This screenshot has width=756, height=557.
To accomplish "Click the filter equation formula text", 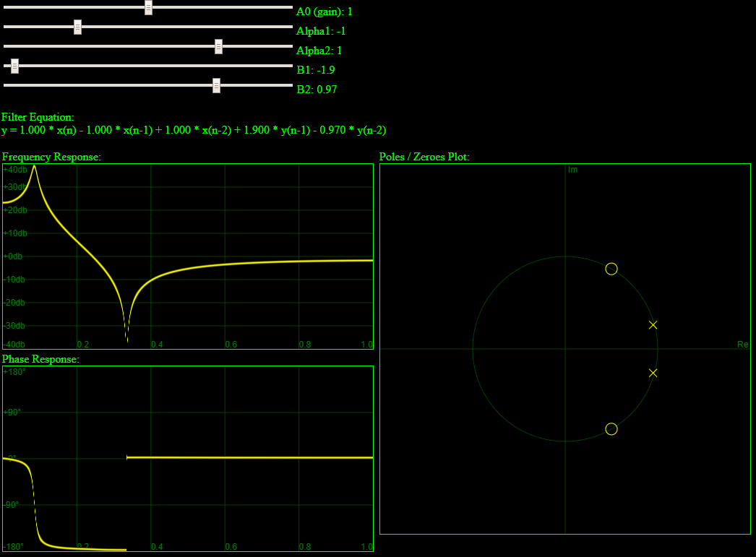I will pos(194,130).
